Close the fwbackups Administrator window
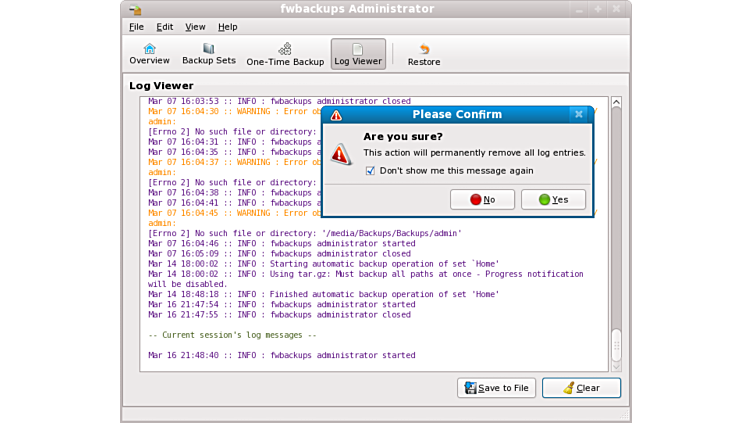Image resolution: width=752 pixels, height=423 pixels. click(x=616, y=9)
